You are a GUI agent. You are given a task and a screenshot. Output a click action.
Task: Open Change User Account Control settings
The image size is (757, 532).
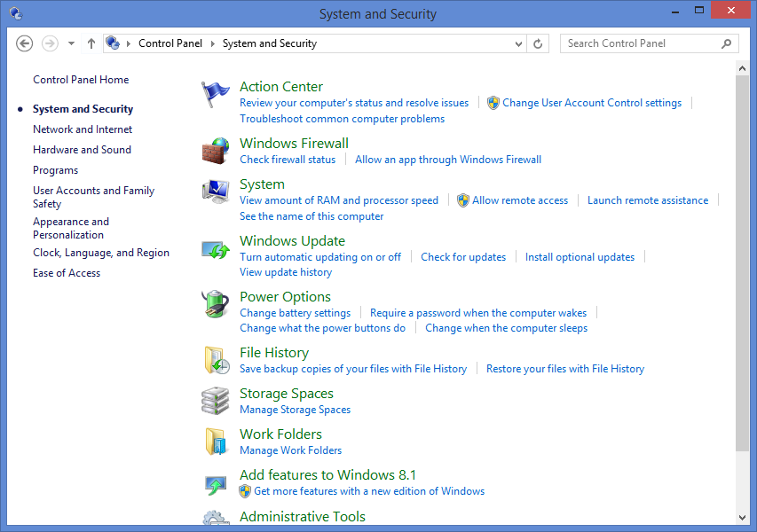[x=591, y=102]
